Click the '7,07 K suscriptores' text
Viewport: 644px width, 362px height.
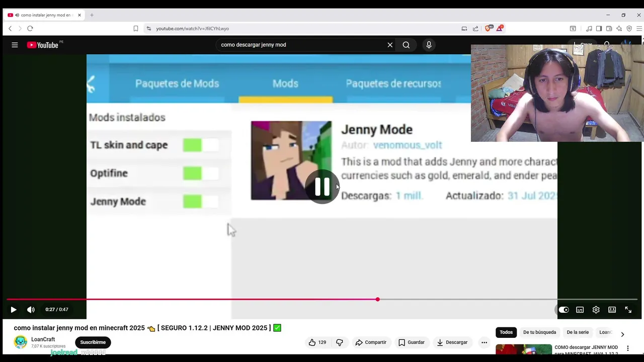(x=48, y=346)
